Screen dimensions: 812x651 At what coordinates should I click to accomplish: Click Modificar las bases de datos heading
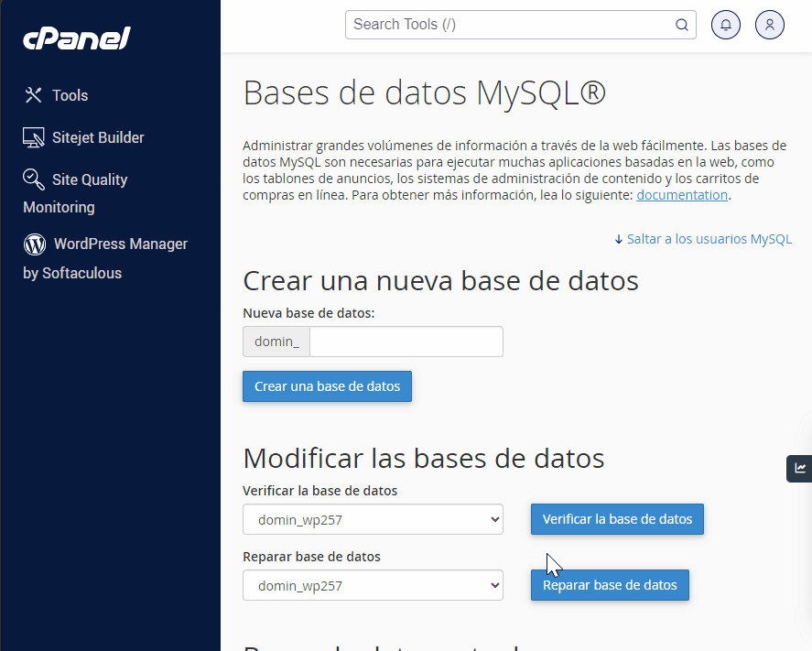click(x=424, y=459)
